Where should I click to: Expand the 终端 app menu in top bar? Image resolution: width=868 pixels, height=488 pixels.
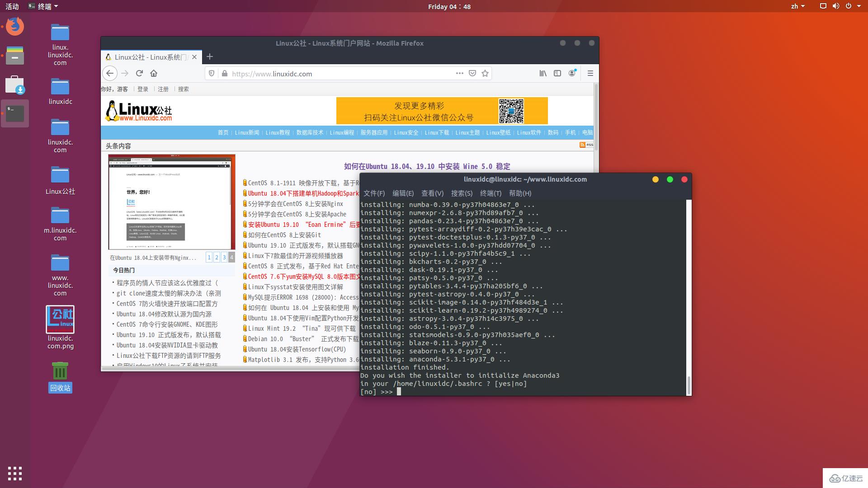(x=43, y=6)
